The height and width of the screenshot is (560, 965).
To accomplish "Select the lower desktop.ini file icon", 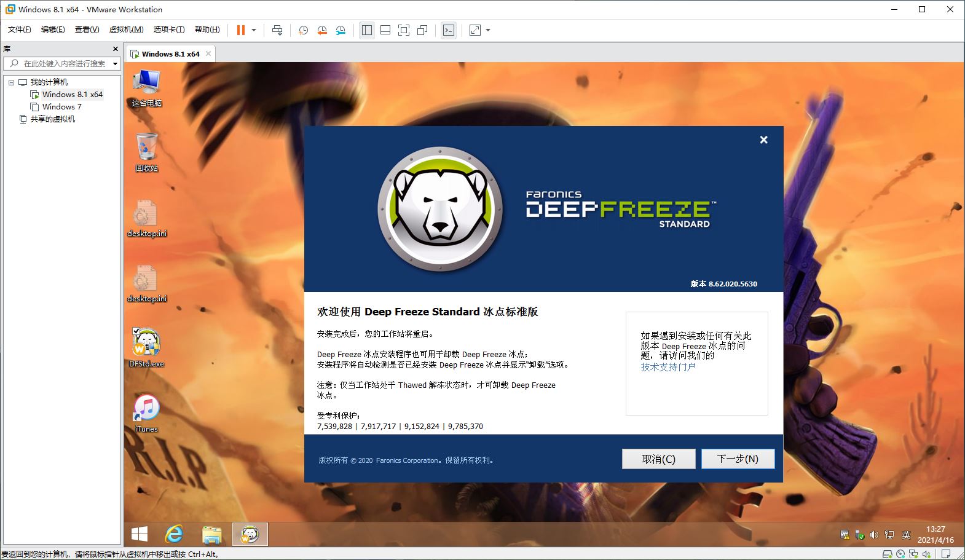I will [x=146, y=283].
